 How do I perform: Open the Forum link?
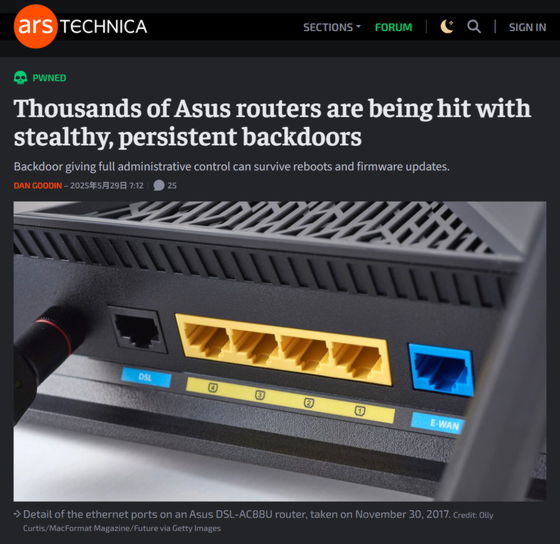(x=393, y=27)
